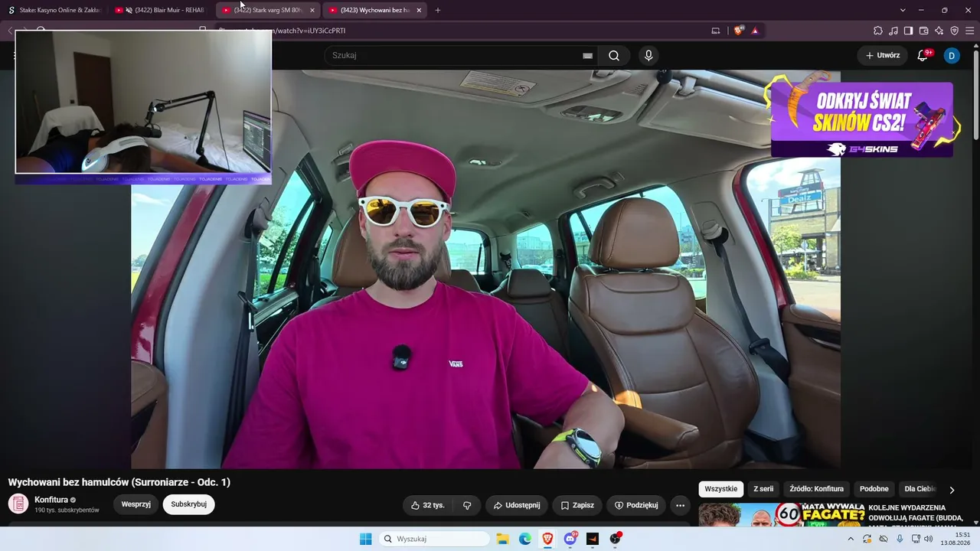Viewport: 980px width, 551px height.
Task: Click the Wesprzyj join button
Action: pyautogui.click(x=136, y=504)
